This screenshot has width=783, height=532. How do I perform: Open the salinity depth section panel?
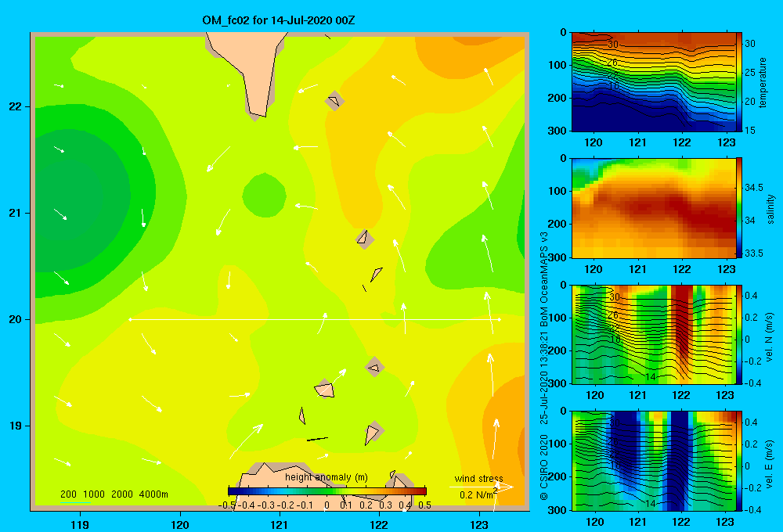tap(654, 208)
